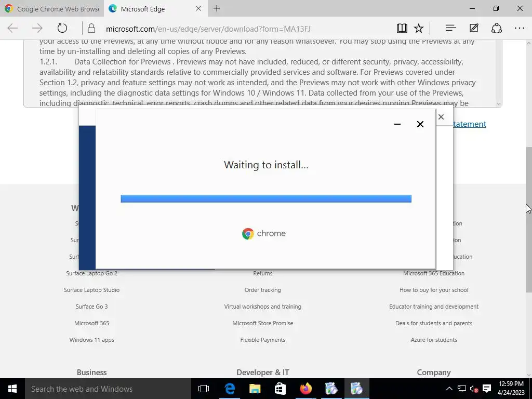Viewport: 532px width, 399px height.
Task: Open Windows 11 apps link
Action: (x=91, y=340)
